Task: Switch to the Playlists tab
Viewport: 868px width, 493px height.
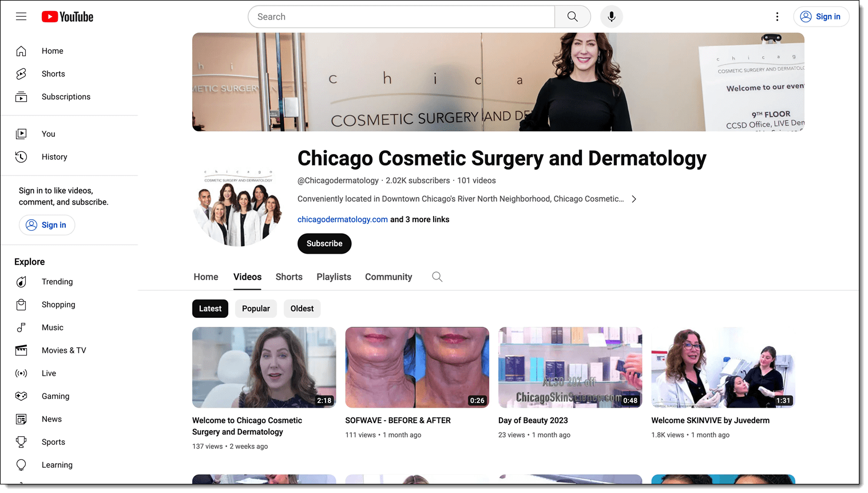Action: click(x=334, y=277)
